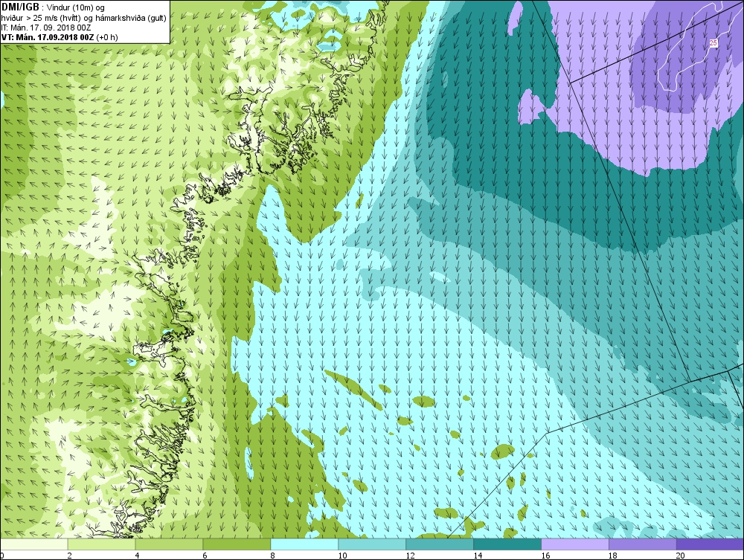Click the pale cream 0–2 m/s legend swatch
Viewport: 744px width, 560px height.
pos(33,544)
